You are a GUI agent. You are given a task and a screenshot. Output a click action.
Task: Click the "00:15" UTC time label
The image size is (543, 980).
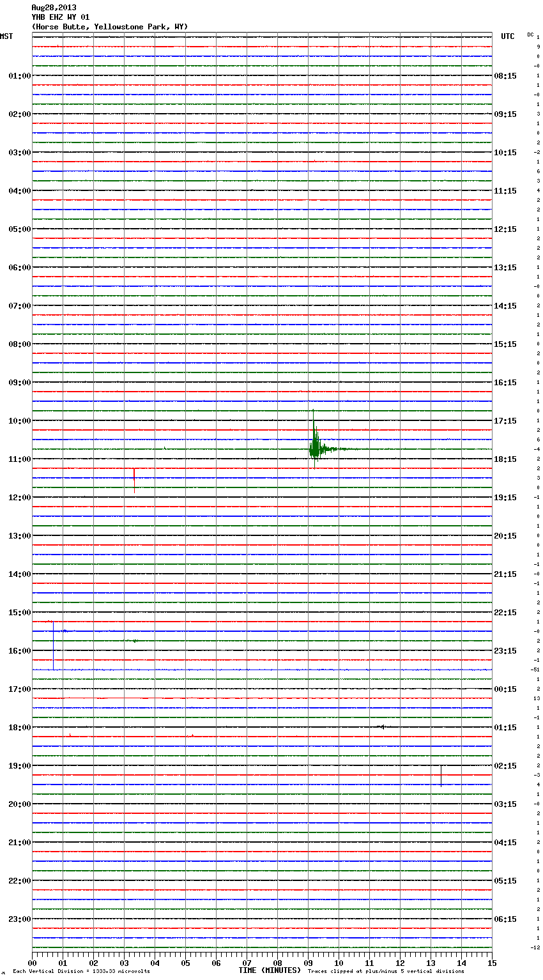505,689
